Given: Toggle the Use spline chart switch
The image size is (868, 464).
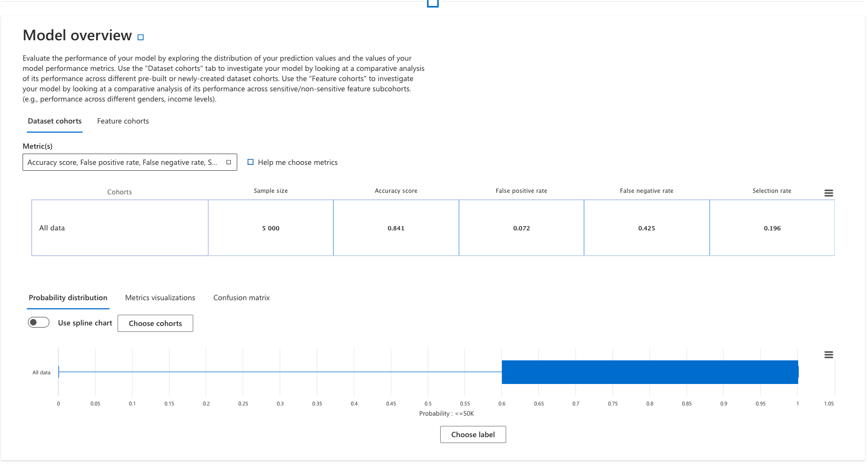Looking at the screenshot, I should (39, 323).
